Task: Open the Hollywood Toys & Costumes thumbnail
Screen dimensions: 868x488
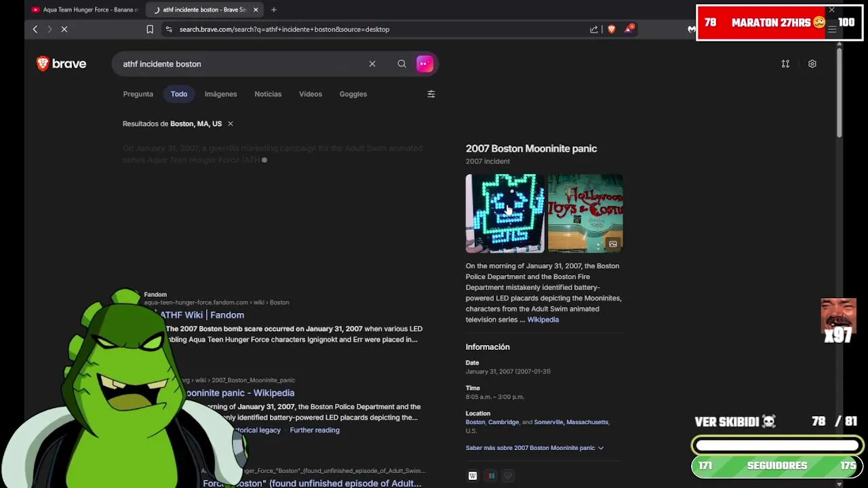Action: point(585,213)
